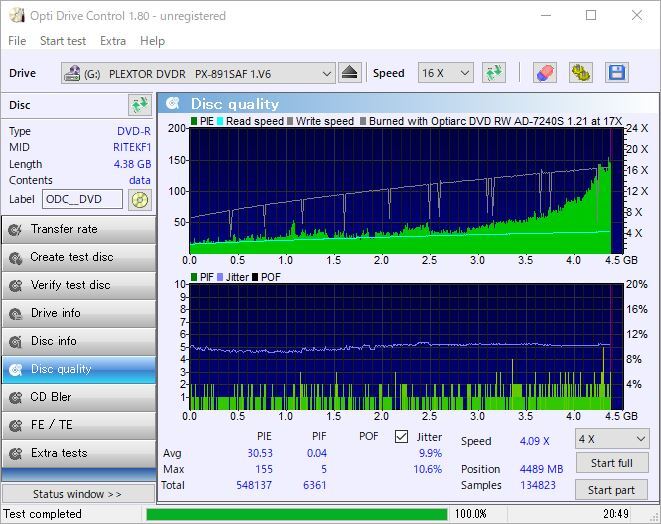Click the Length value 4.38 GB
Viewport: 661px width, 524px height.
point(132,164)
